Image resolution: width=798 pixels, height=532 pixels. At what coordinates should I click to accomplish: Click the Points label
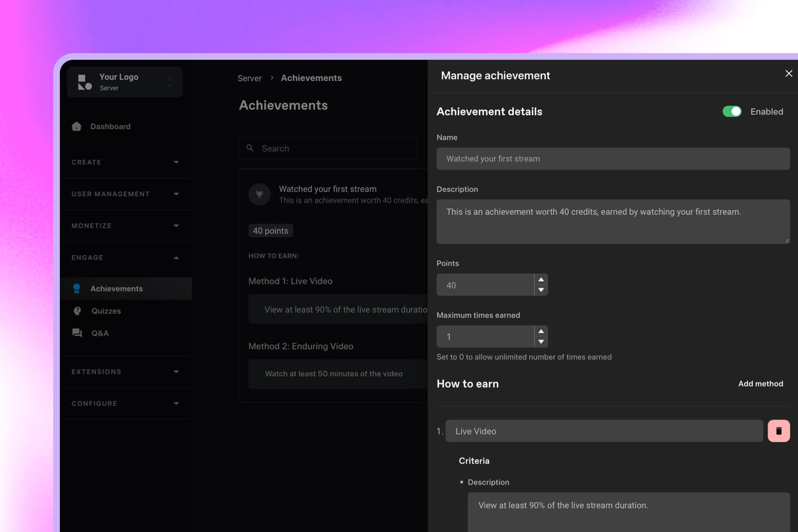(447, 263)
